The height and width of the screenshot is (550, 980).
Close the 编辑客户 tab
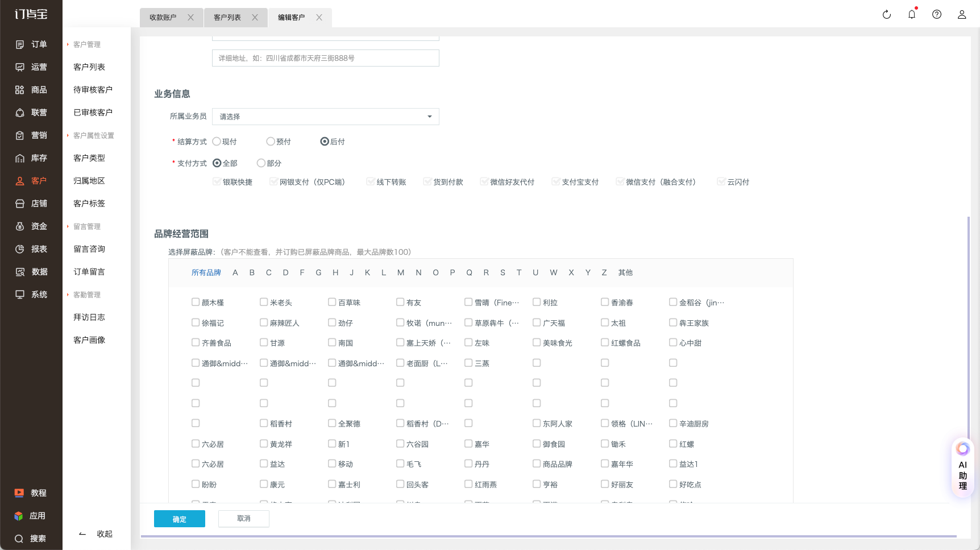point(319,18)
